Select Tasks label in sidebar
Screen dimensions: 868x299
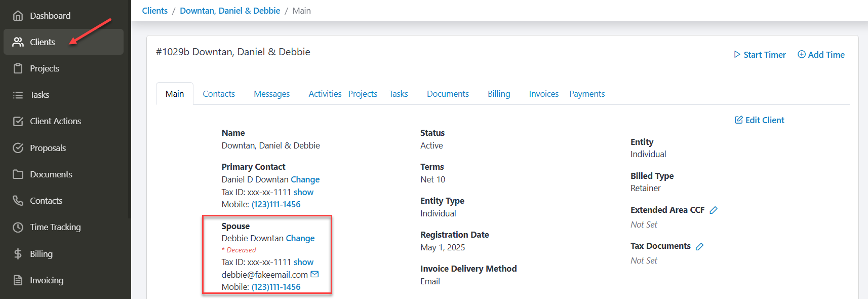[40, 95]
